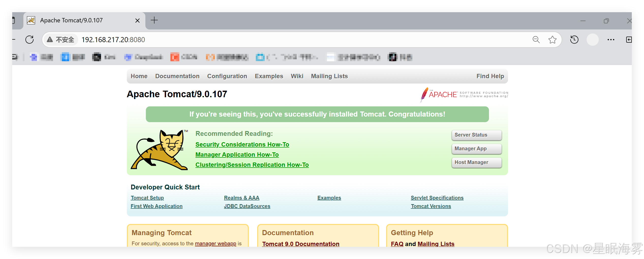Open the browser three-dot settings menu
644x259 pixels.
pos(611,40)
